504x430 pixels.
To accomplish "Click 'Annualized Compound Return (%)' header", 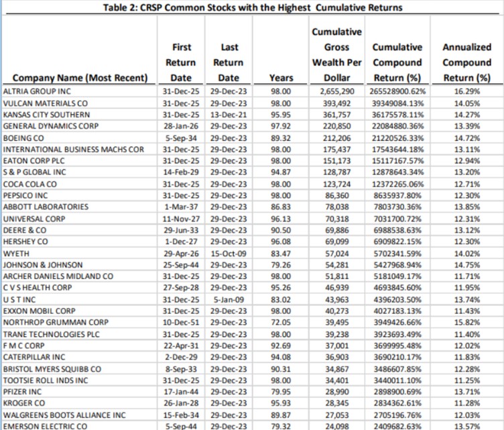I will 467,62.
